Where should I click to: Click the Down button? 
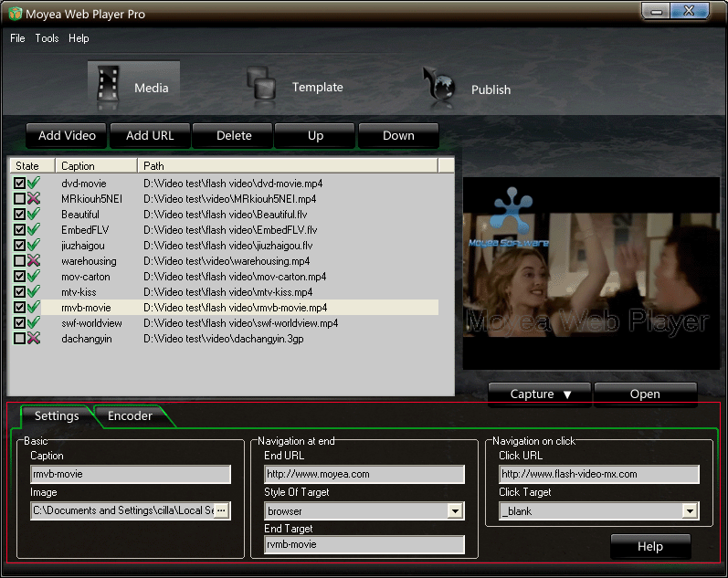point(398,135)
